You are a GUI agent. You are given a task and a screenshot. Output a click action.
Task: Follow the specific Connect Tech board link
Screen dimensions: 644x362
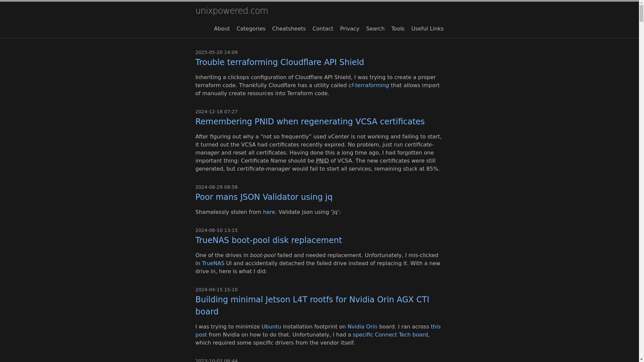tap(390, 335)
